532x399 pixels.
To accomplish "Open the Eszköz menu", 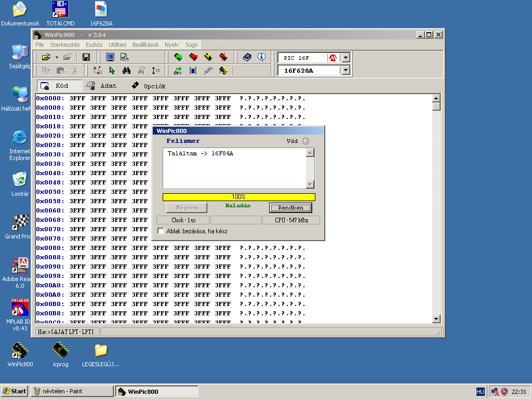I will point(94,45).
